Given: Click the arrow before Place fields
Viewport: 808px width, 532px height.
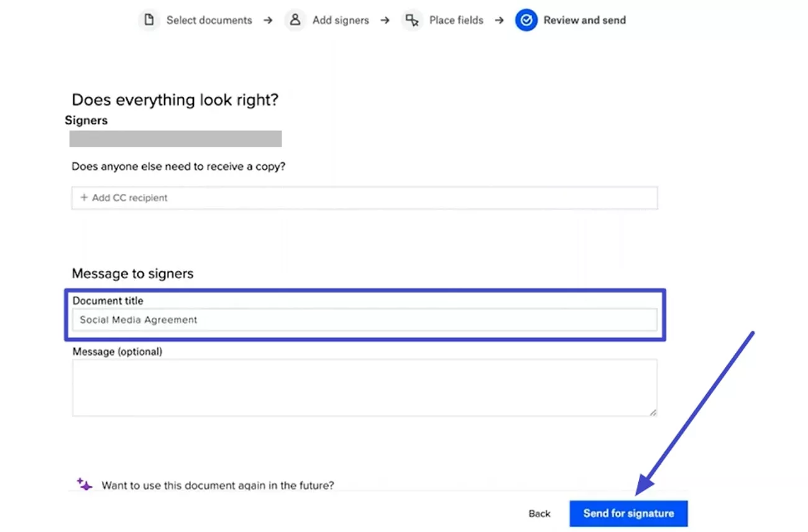Looking at the screenshot, I should click(x=385, y=21).
